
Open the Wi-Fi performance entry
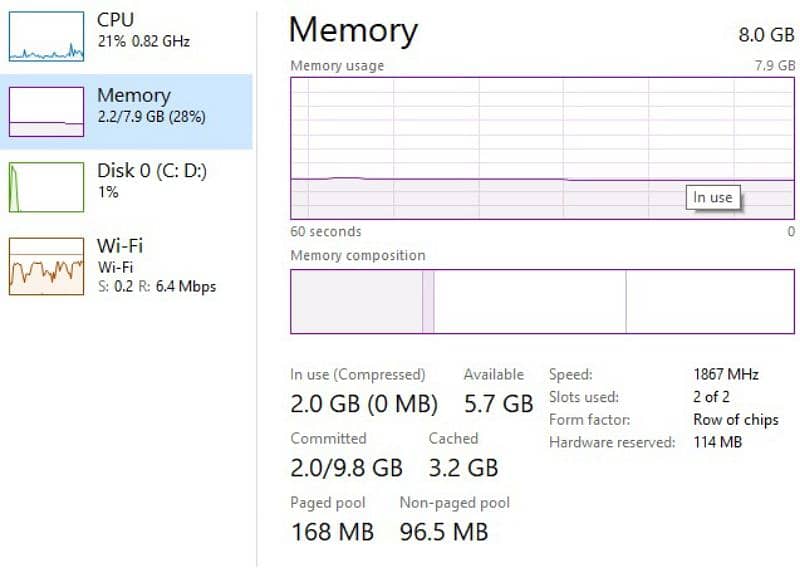155,265
